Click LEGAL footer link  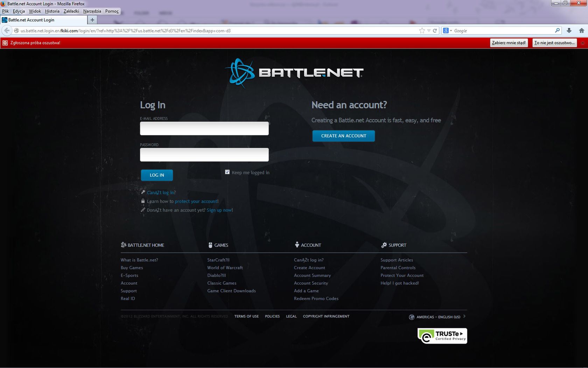[291, 316]
